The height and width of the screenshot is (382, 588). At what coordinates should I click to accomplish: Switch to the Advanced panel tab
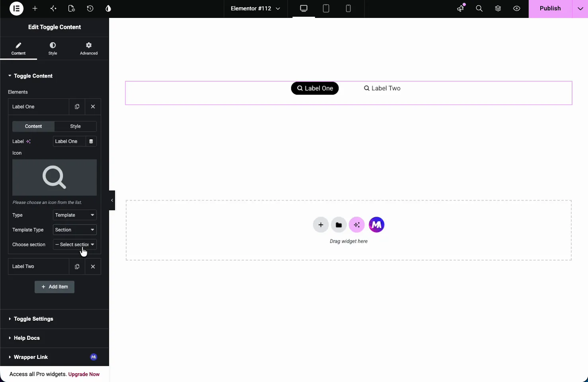coord(89,49)
